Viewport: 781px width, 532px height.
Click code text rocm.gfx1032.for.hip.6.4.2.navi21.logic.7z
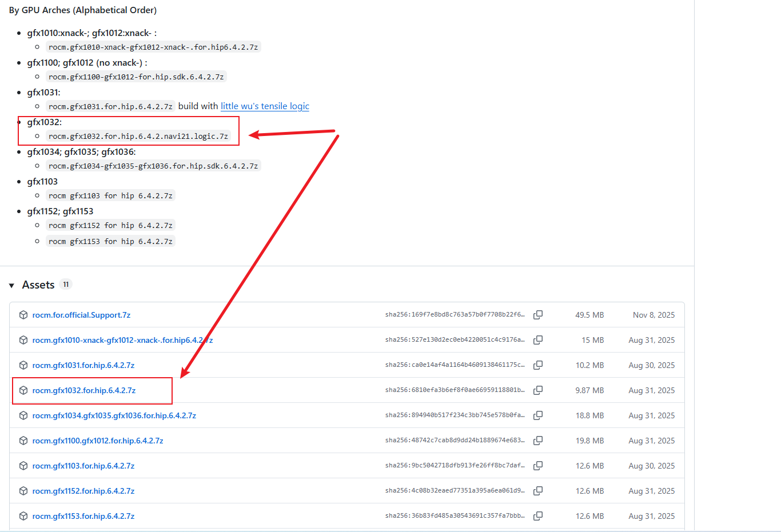coord(138,136)
